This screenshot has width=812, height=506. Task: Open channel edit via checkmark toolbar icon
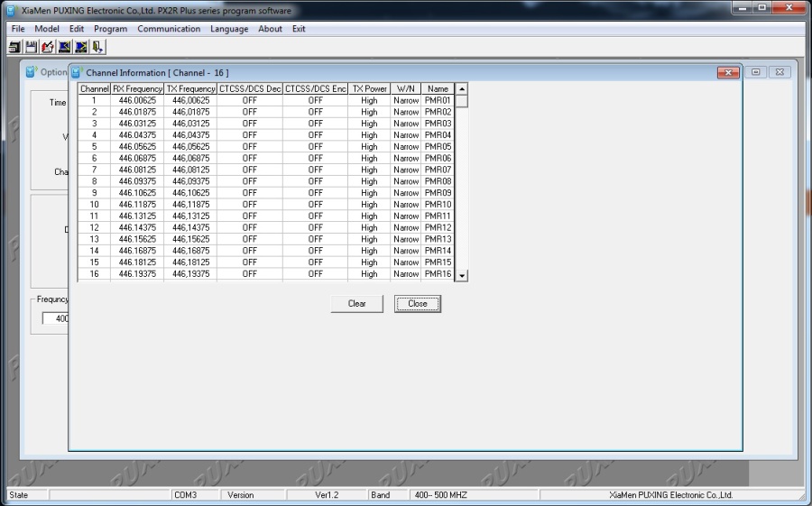(48, 47)
